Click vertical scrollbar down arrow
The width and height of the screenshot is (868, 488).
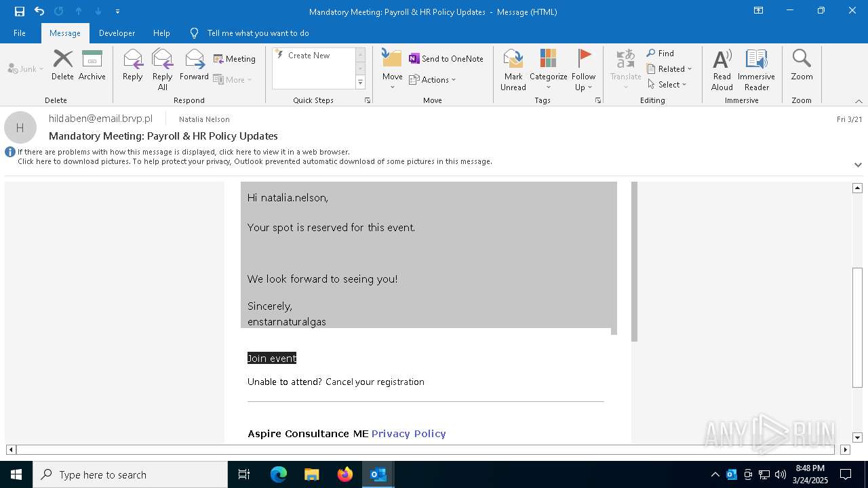pyautogui.click(x=858, y=437)
